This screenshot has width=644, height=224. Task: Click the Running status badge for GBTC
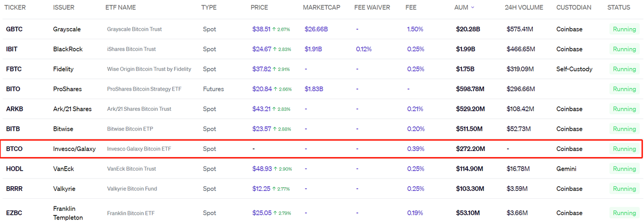click(x=624, y=29)
